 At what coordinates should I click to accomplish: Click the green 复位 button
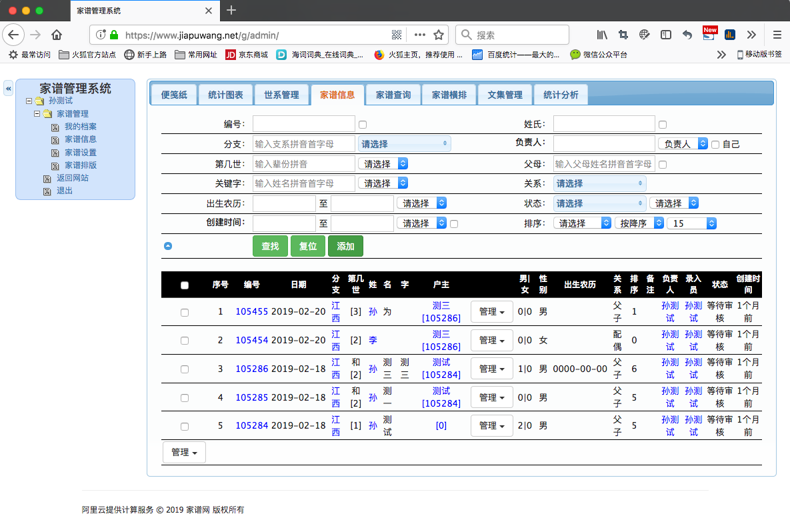pos(308,246)
